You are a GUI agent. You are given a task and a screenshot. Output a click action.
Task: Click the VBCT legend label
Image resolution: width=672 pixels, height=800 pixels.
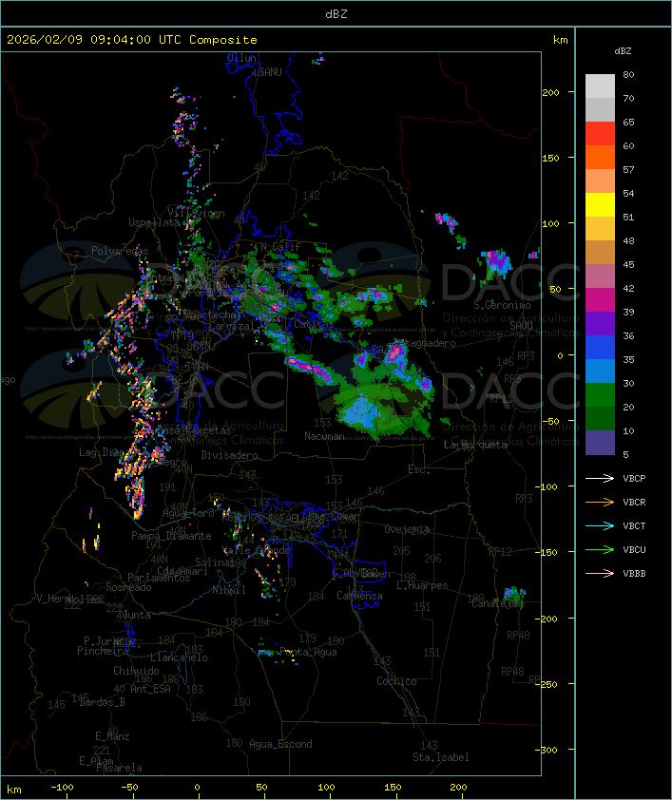coord(634,526)
